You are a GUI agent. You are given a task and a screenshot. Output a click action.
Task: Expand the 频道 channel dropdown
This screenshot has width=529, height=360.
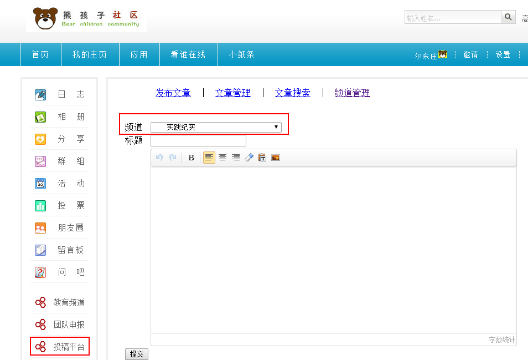click(x=216, y=127)
